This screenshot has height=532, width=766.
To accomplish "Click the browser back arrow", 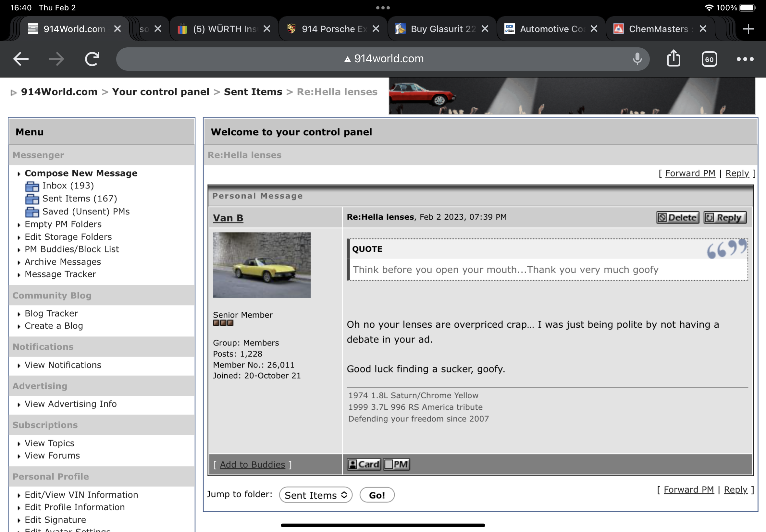I will pos(21,59).
